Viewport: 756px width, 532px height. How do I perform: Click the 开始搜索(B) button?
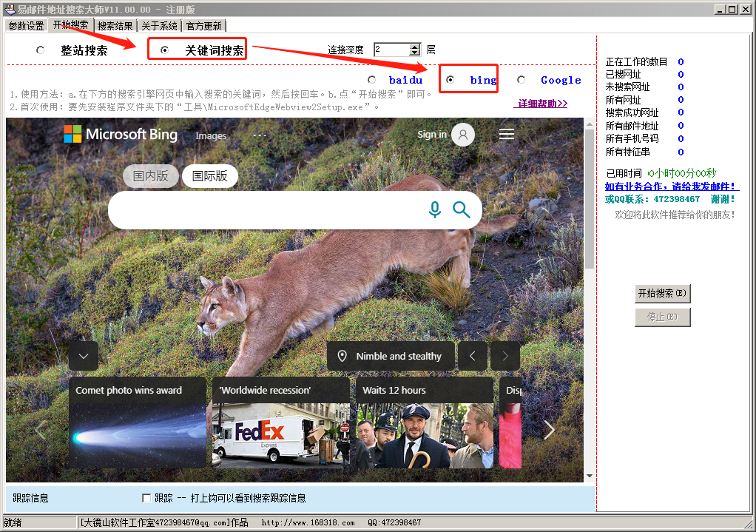point(663,293)
